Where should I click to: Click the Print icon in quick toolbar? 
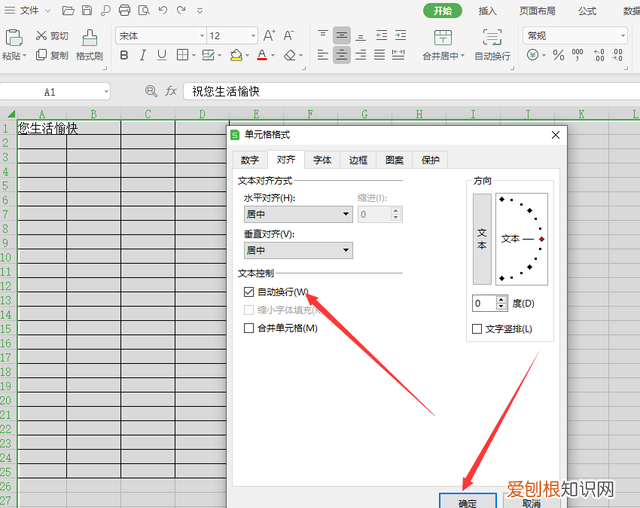coord(124,11)
